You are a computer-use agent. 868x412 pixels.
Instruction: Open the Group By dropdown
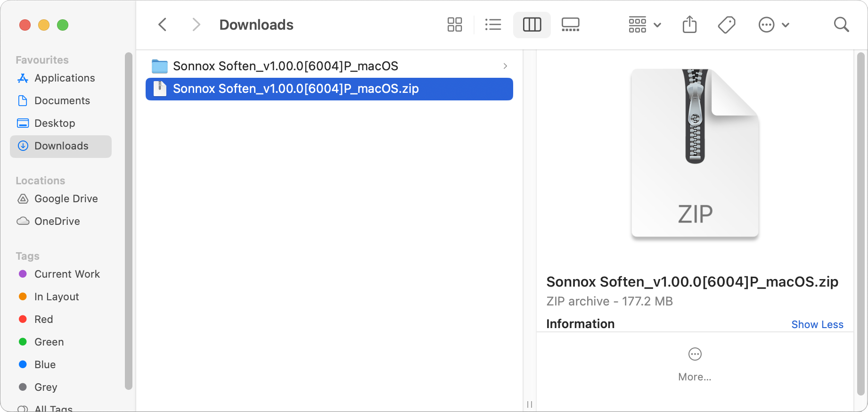coord(645,25)
